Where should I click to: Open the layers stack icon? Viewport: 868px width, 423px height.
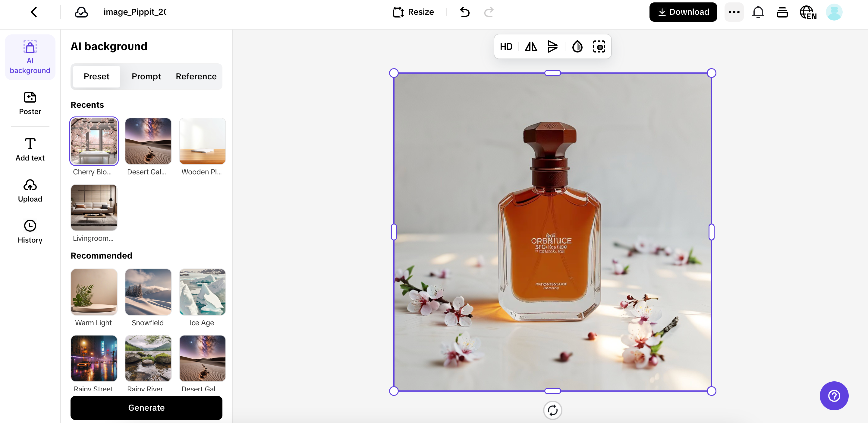pyautogui.click(x=782, y=12)
